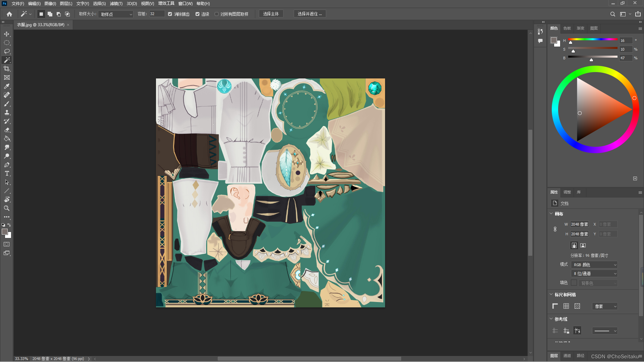This screenshot has height=362, width=644.
Task: Select the Paint Bucket tool
Action: [x=7, y=138]
